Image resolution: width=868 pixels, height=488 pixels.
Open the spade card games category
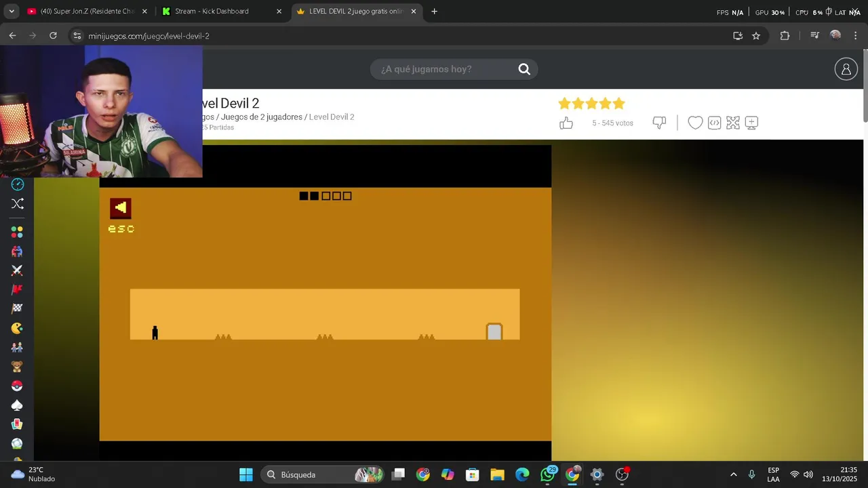(18, 405)
